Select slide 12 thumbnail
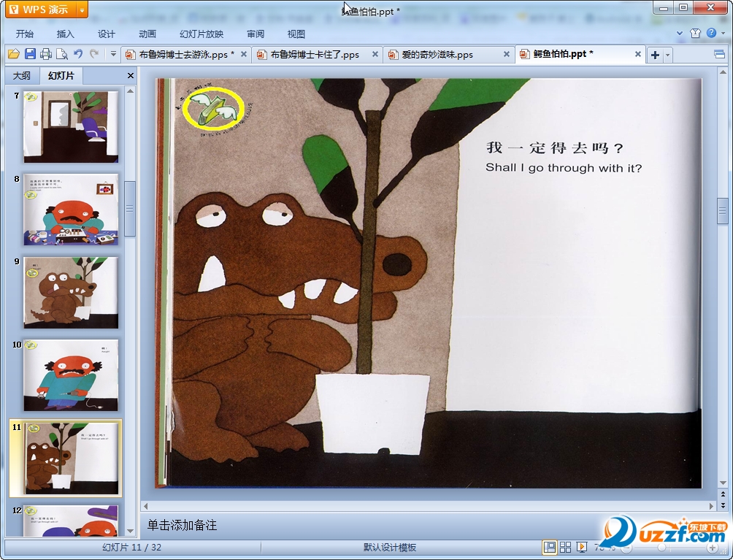 pyautogui.click(x=71, y=521)
